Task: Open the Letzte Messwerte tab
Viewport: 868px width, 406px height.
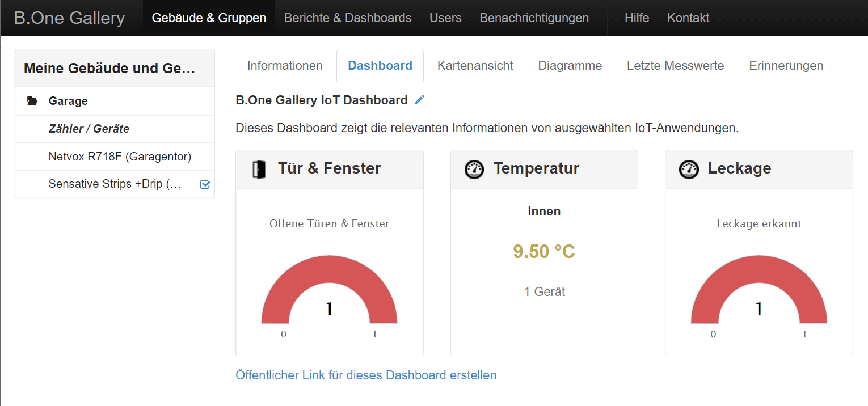Action: tap(675, 66)
